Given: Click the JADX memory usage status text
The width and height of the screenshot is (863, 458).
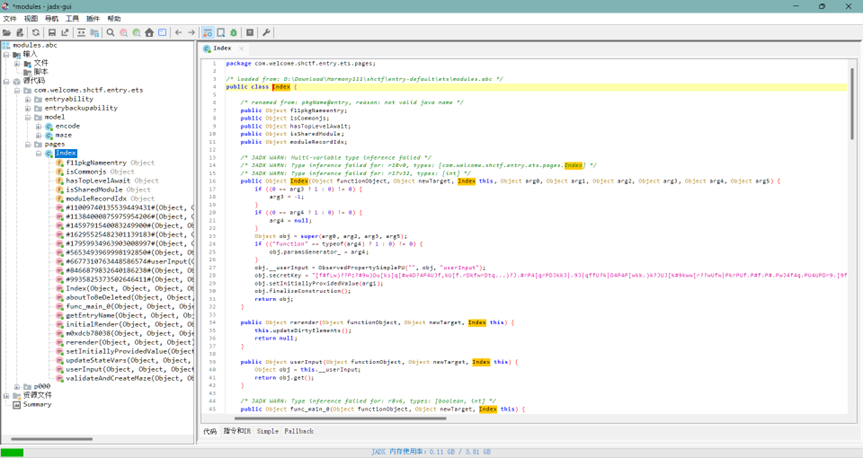Looking at the screenshot, I should (431, 452).
